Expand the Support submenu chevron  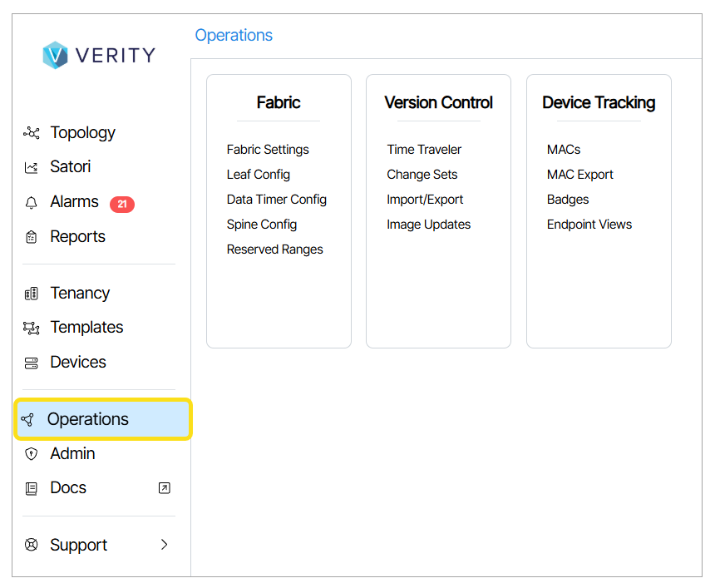pyautogui.click(x=164, y=545)
